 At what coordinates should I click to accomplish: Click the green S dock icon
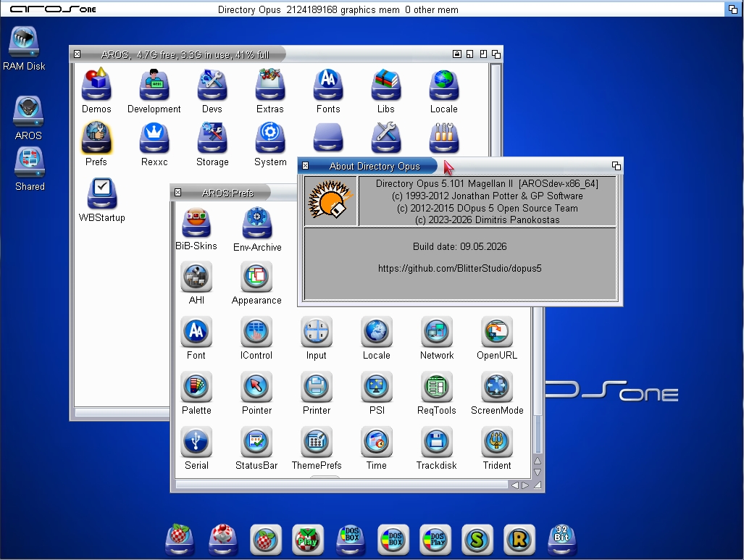coord(477,540)
